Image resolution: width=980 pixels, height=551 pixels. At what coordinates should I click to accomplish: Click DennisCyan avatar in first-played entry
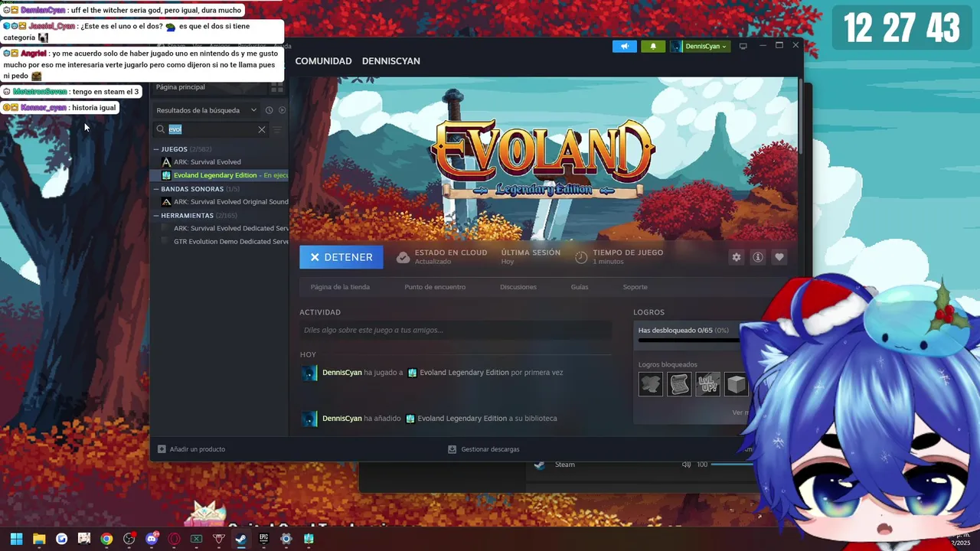point(309,373)
